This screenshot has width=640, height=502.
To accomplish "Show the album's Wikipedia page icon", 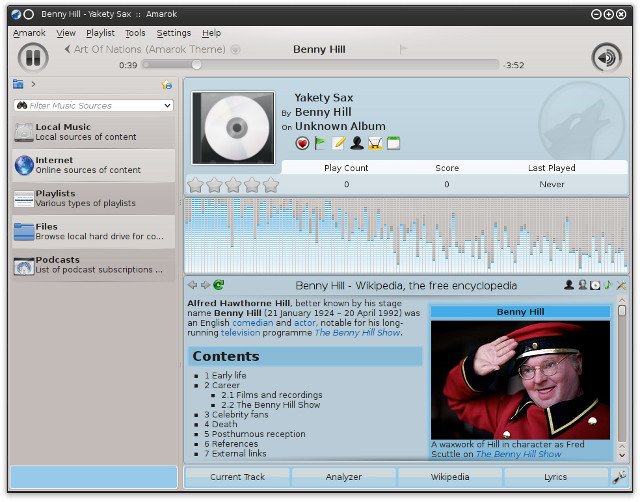I will tap(595, 285).
